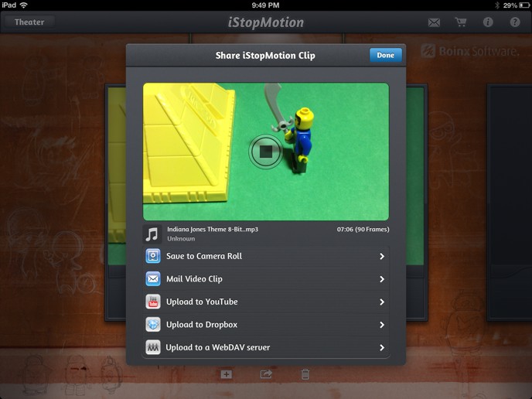Click the music note audio icon
532x399 pixels.
pos(152,234)
